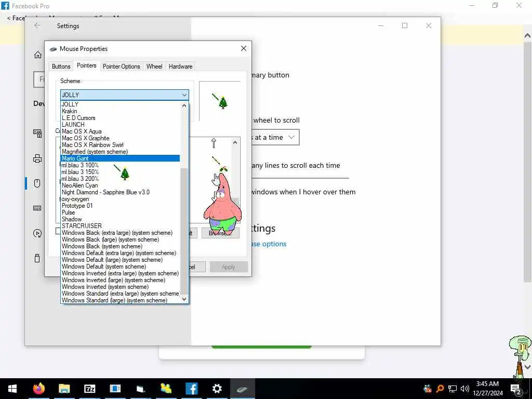This screenshot has width=532, height=399.
Task: Select the Mouse sidebar icon in Settings
Action: point(37,183)
